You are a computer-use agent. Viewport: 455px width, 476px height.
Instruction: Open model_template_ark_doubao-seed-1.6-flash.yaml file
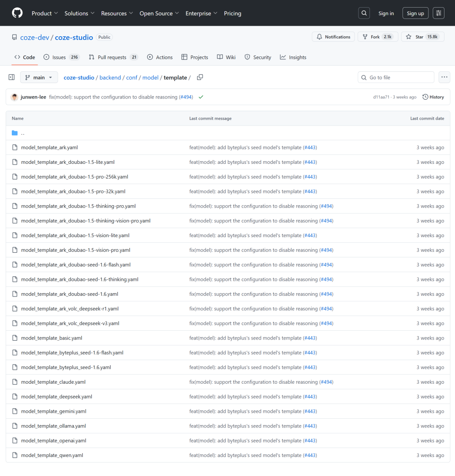[x=75, y=265]
